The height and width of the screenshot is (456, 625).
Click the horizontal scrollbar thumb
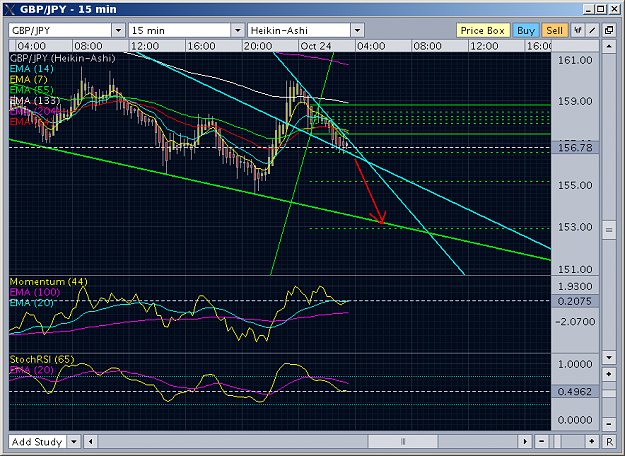(403, 442)
